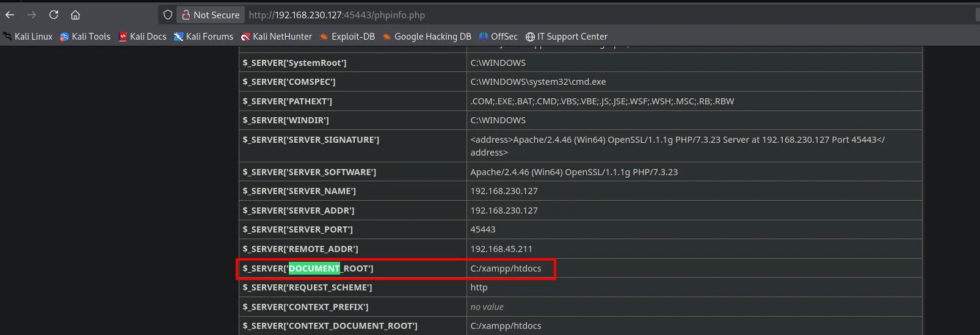Click REQUEST_SCHEME value http

[x=479, y=287]
